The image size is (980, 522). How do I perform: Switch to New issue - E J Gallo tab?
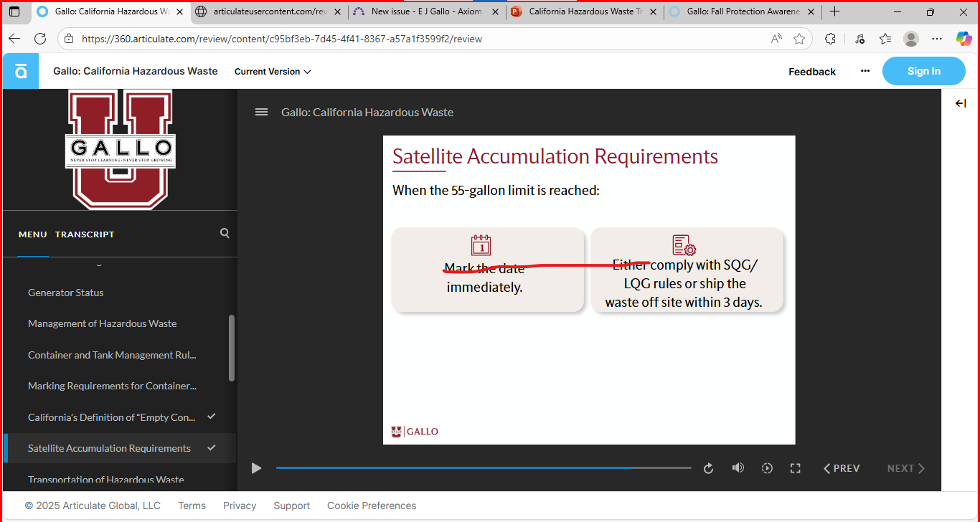(x=426, y=11)
